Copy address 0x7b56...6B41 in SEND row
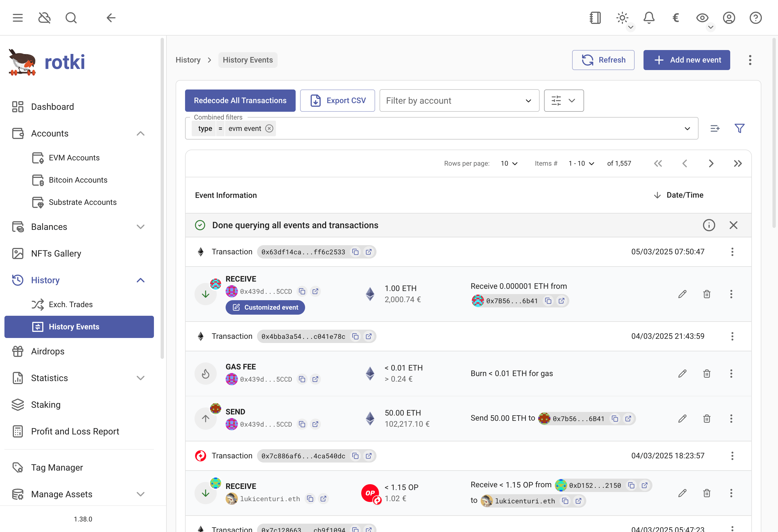 [615, 419]
